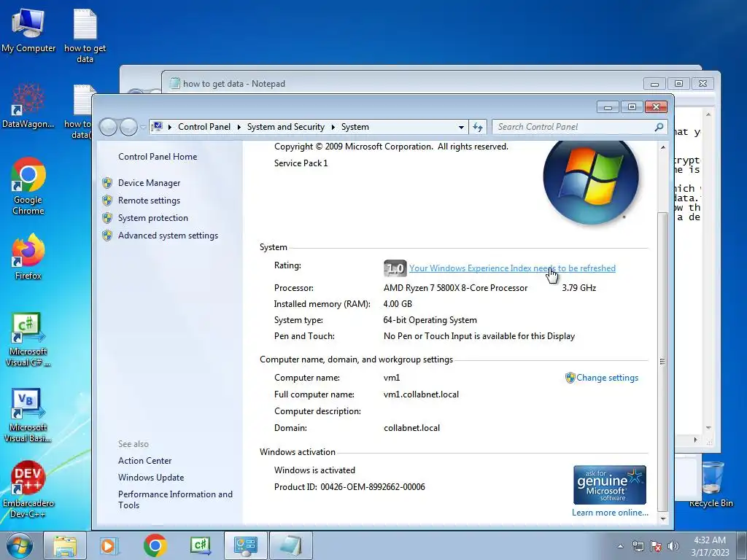Open My Computer desktop icon
Screen dimensions: 747x560
(28, 31)
